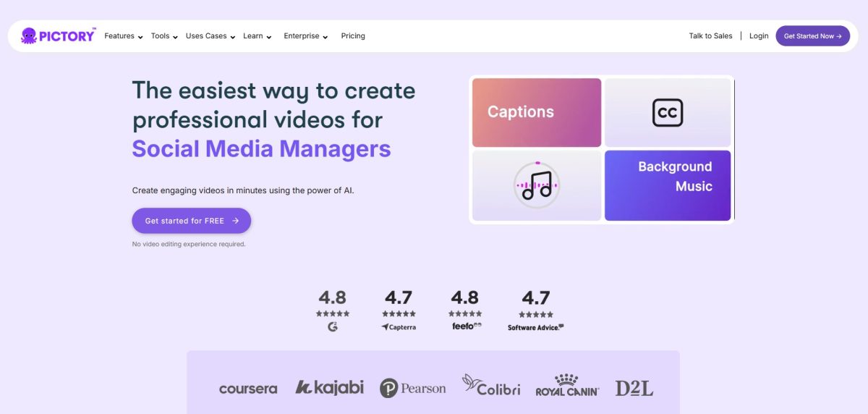Expand the Learn menu

coord(258,36)
